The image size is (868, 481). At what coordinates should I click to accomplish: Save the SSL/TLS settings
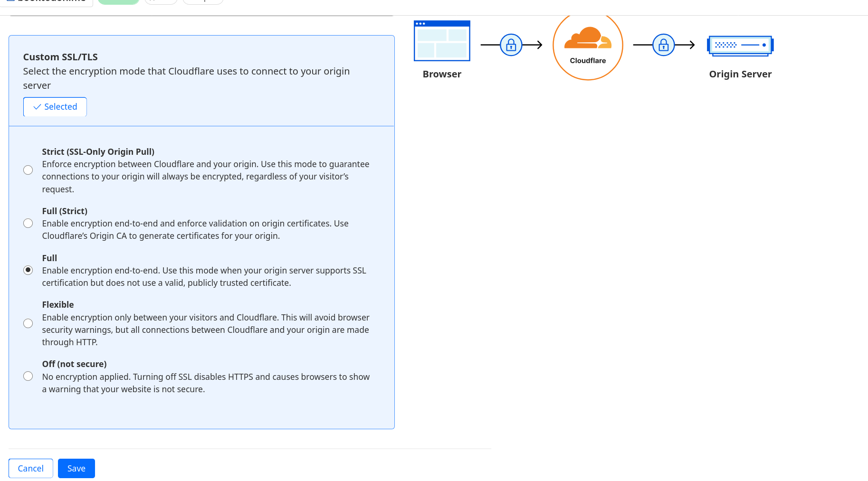pyautogui.click(x=76, y=468)
